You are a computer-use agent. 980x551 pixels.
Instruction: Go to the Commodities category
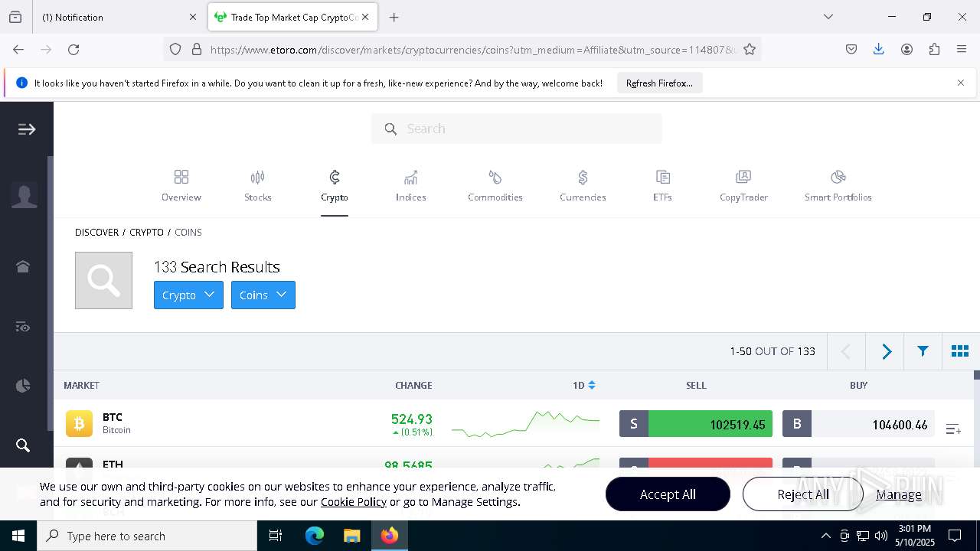tap(495, 186)
